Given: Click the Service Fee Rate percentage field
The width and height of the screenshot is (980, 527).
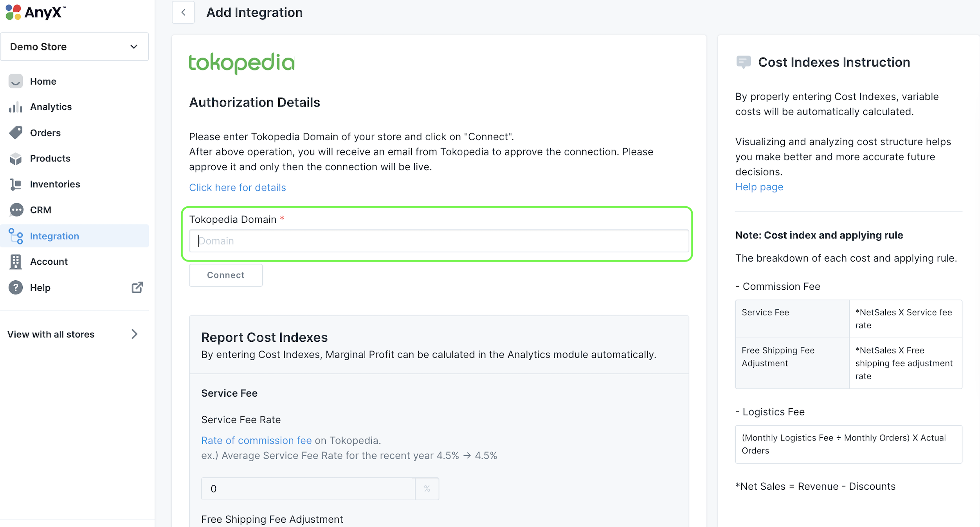Looking at the screenshot, I should point(308,489).
